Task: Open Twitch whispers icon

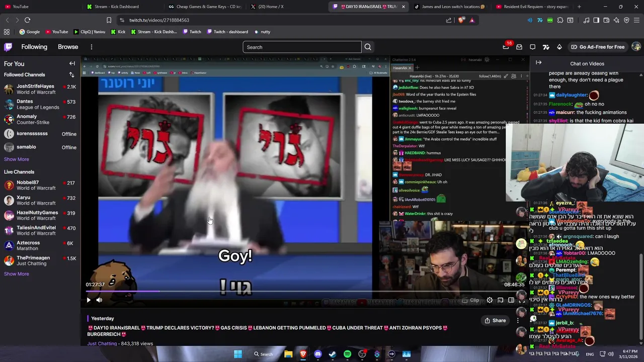Action: coord(533,47)
